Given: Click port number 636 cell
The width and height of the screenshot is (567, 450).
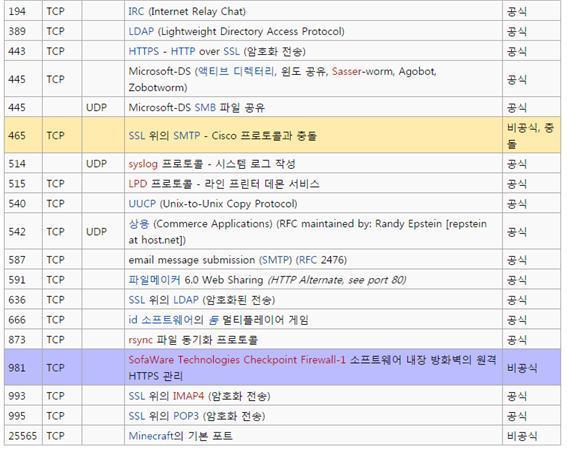Looking at the screenshot, I should point(24,300).
